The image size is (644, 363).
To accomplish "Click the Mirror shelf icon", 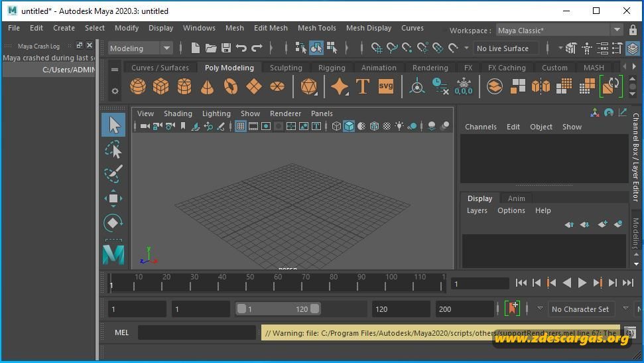I will click(541, 86).
